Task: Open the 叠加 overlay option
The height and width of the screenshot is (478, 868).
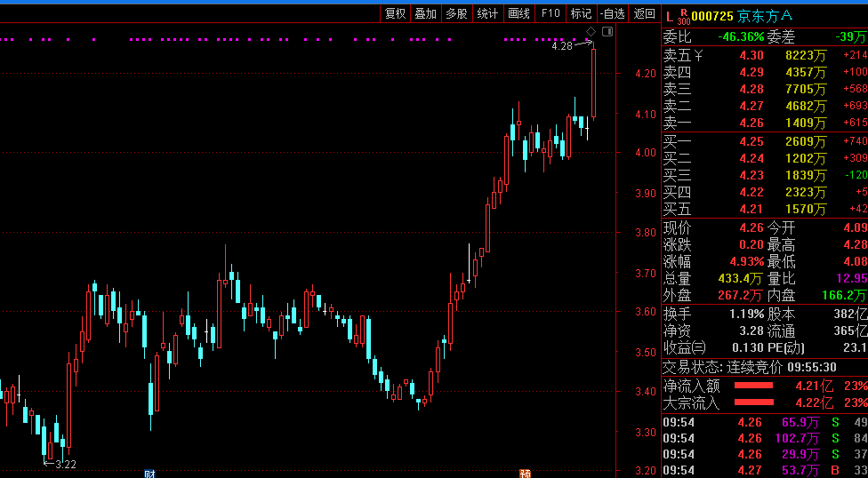Action: click(x=426, y=13)
